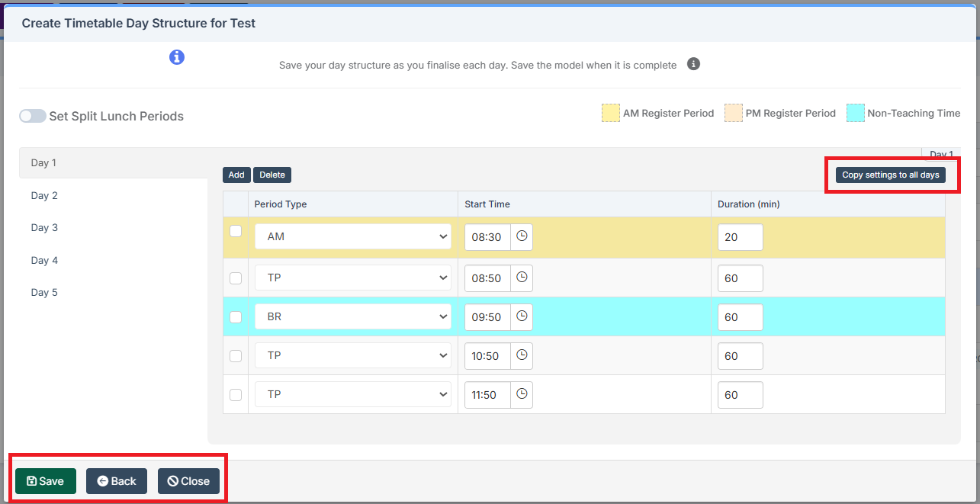Select the Day 5 tab
980x504 pixels.
[x=44, y=293]
